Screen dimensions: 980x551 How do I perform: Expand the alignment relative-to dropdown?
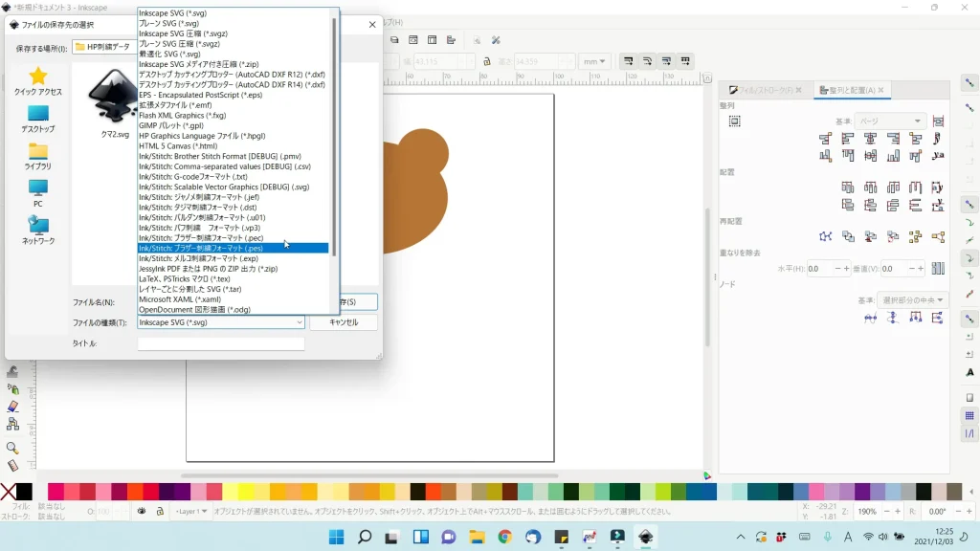tap(889, 121)
